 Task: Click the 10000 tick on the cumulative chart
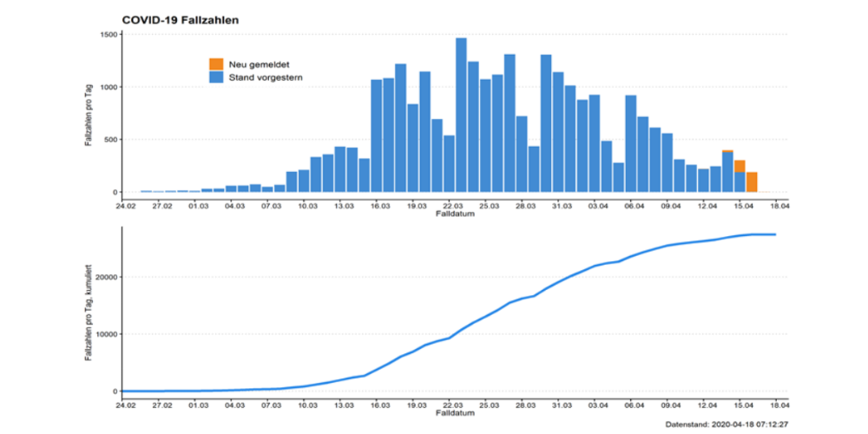point(104,334)
